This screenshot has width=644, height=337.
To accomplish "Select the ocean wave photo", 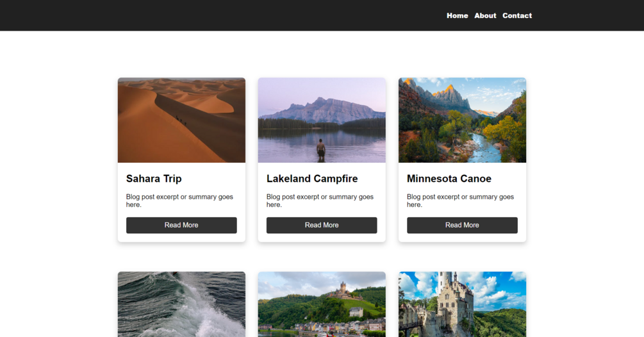I will click(181, 304).
